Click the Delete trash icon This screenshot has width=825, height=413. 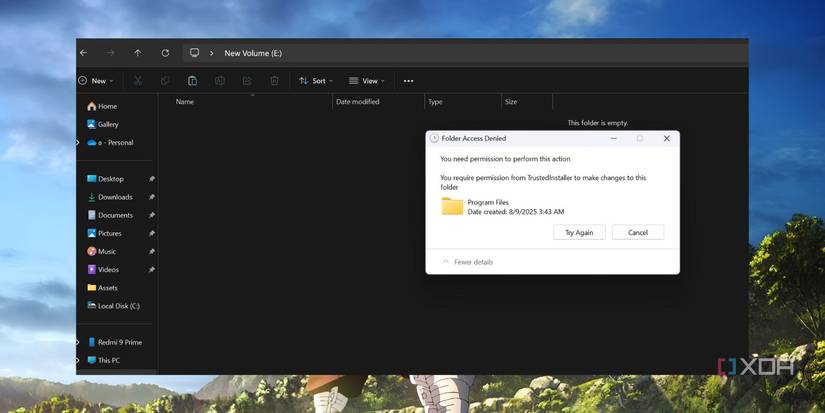pos(275,80)
